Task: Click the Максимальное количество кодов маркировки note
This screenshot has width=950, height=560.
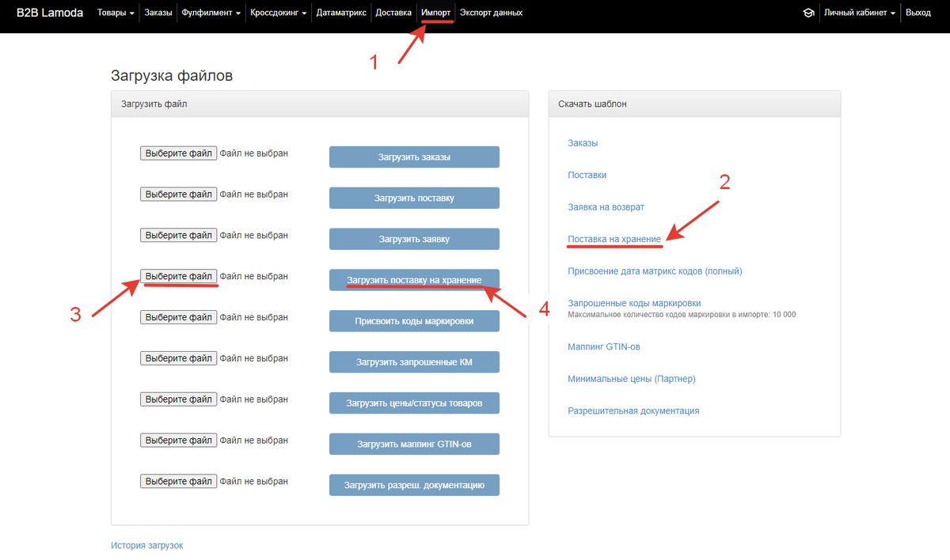Action: pyautogui.click(x=682, y=315)
